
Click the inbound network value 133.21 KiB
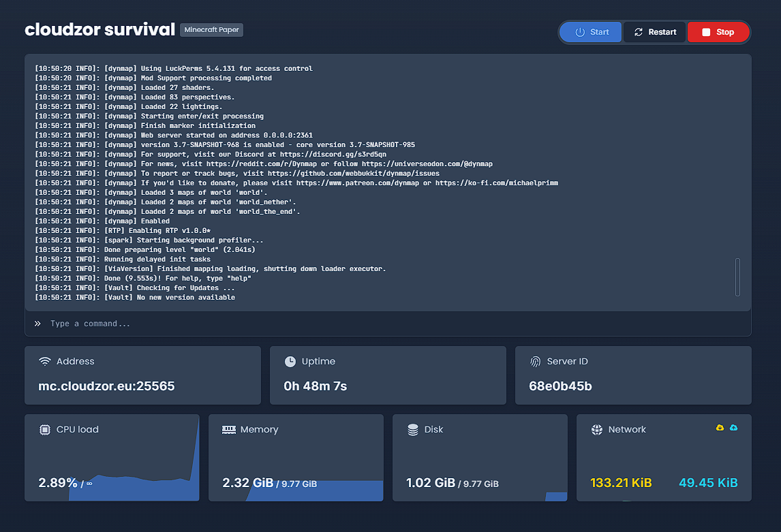(621, 483)
